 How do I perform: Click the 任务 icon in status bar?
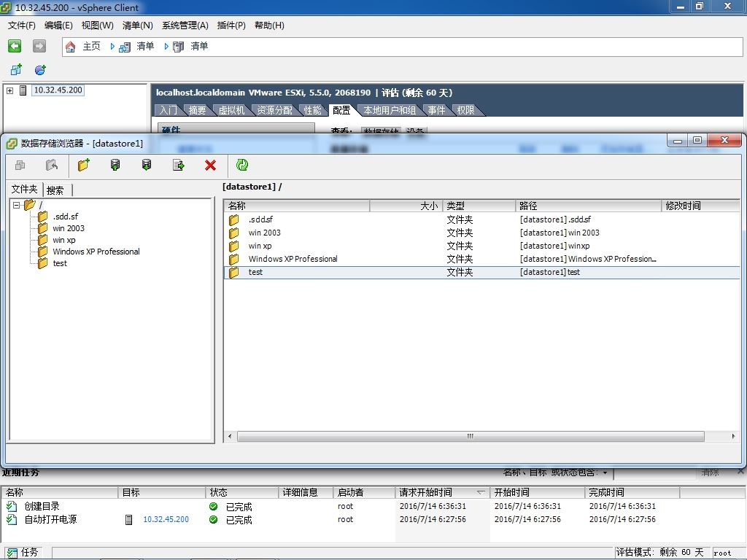point(12,553)
